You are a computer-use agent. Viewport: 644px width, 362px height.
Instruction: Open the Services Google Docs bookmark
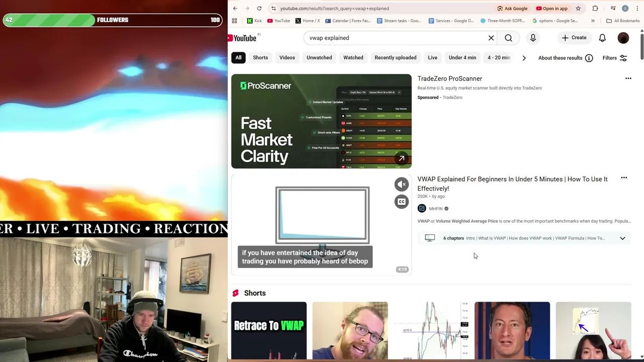pos(451,21)
